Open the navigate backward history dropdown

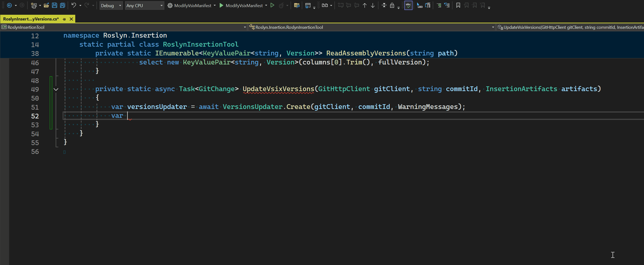[x=16, y=5]
